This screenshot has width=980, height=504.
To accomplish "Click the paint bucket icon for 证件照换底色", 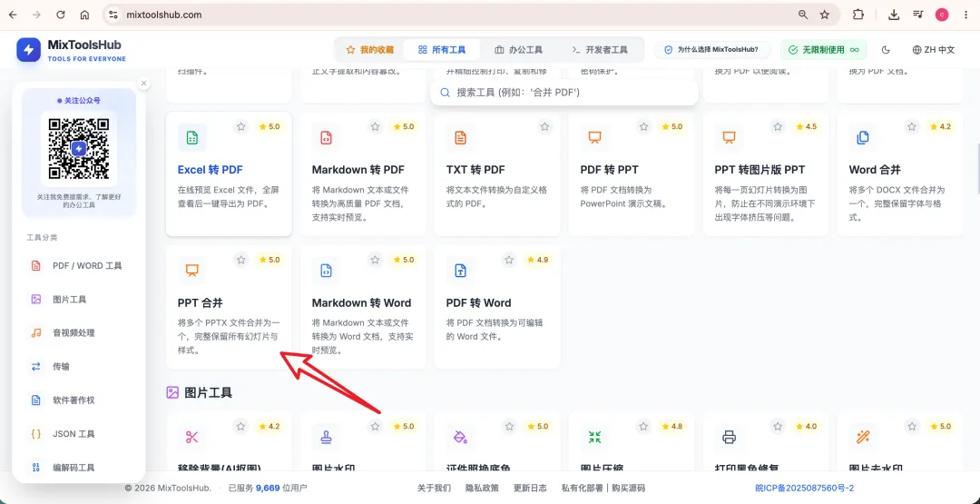I will 460,437.
